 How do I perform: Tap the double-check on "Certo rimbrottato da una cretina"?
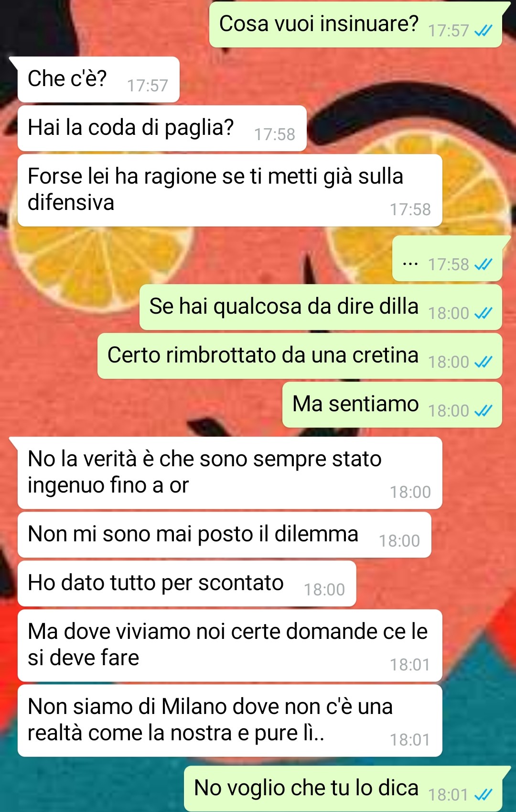pyautogui.click(x=483, y=362)
